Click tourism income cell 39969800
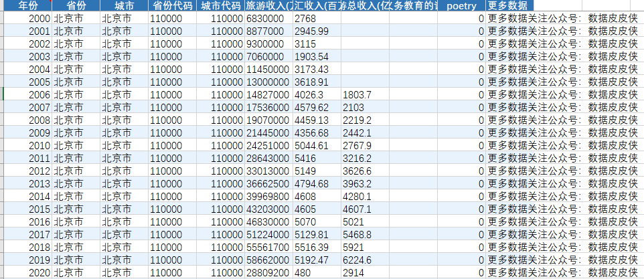The width and height of the screenshot is (644, 279). click(x=268, y=197)
